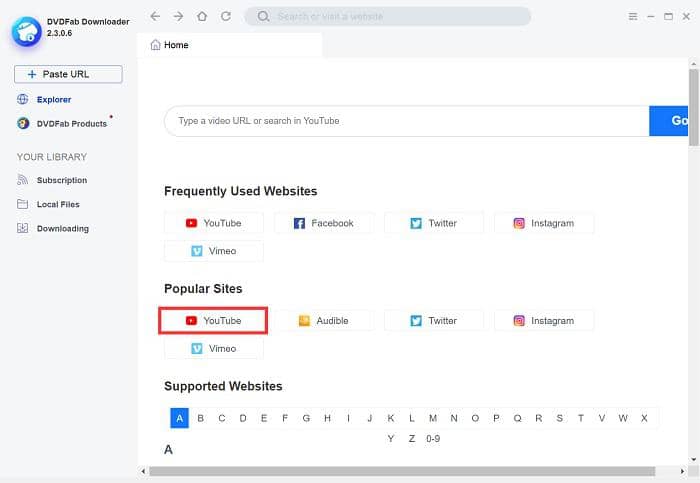
Task: Open Audible under Popular Sites
Action: coord(323,321)
